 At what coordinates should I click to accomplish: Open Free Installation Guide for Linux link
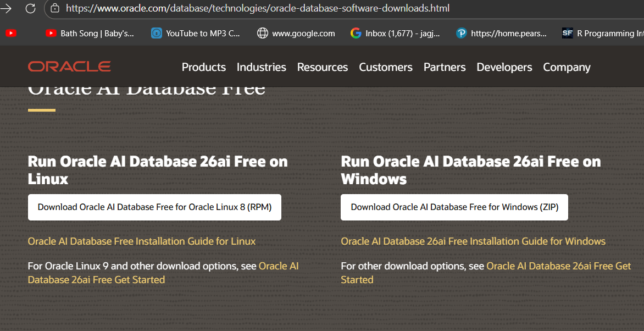point(142,241)
